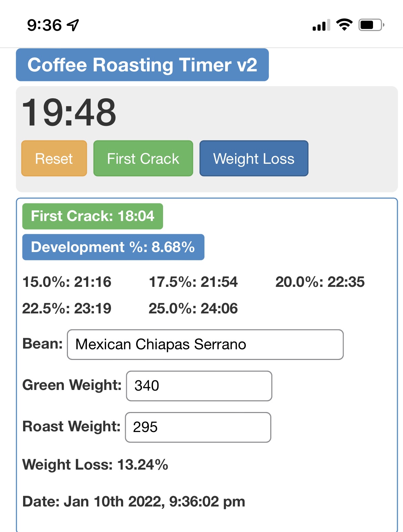Focus the Roast Weight input field
Image resolution: width=403 pixels, height=532 pixels.
pos(198,427)
